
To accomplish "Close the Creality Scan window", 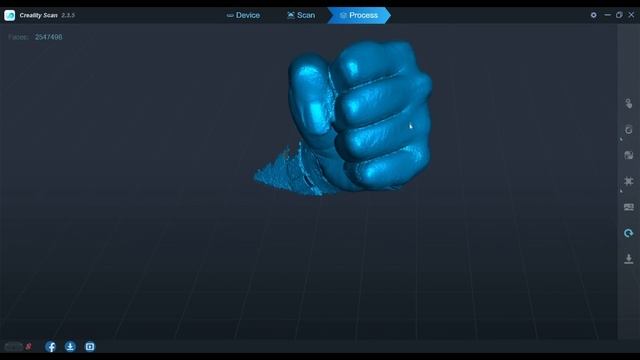I will coord(631,15).
